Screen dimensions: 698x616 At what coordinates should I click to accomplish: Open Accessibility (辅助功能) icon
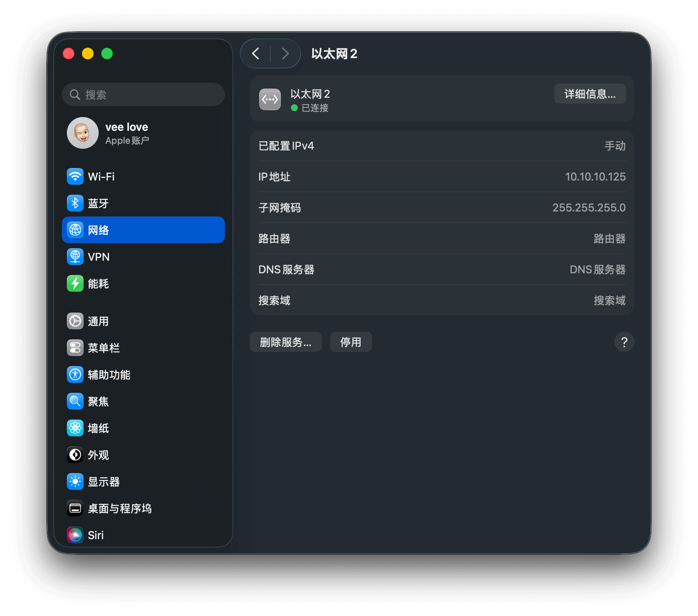[x=75, y=374]
